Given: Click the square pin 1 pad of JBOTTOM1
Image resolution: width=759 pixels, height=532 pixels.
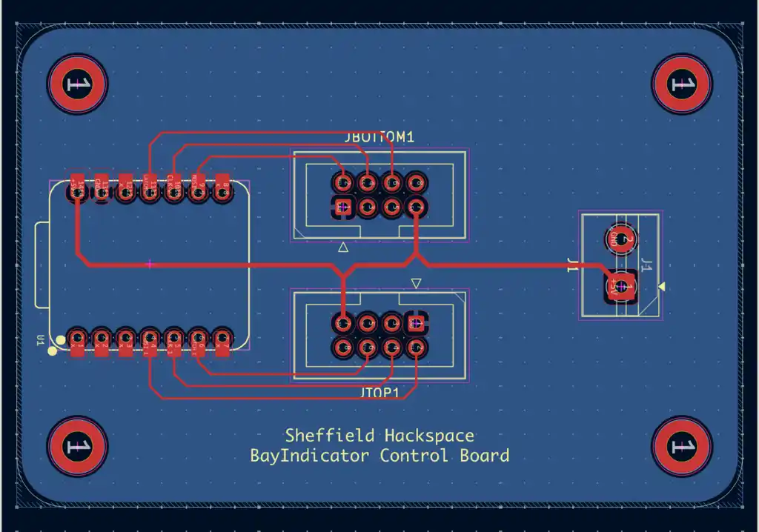Looking at the screenshot, I should pos(343,207).
